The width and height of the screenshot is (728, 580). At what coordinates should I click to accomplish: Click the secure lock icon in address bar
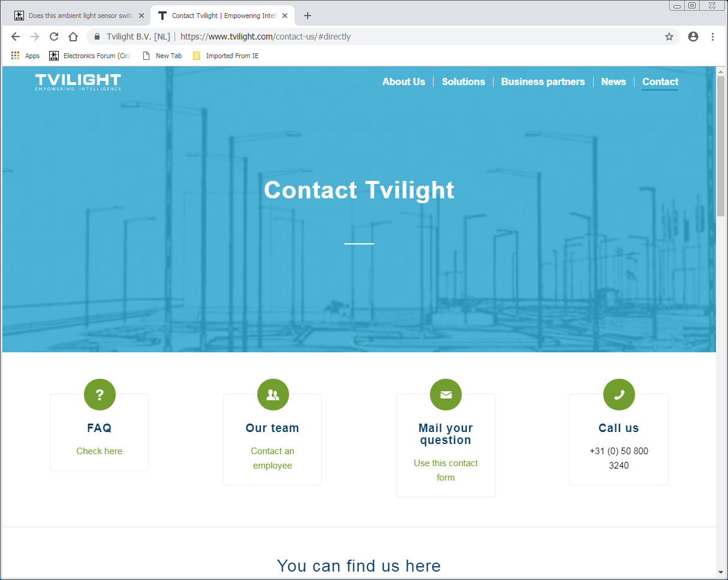pos(97,37)
